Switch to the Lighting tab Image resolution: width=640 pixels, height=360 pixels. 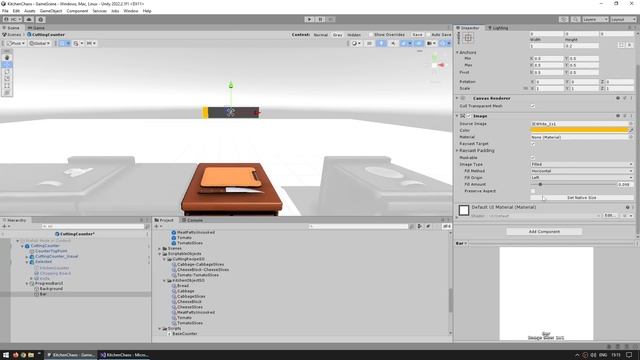click(x=498, y=28)
